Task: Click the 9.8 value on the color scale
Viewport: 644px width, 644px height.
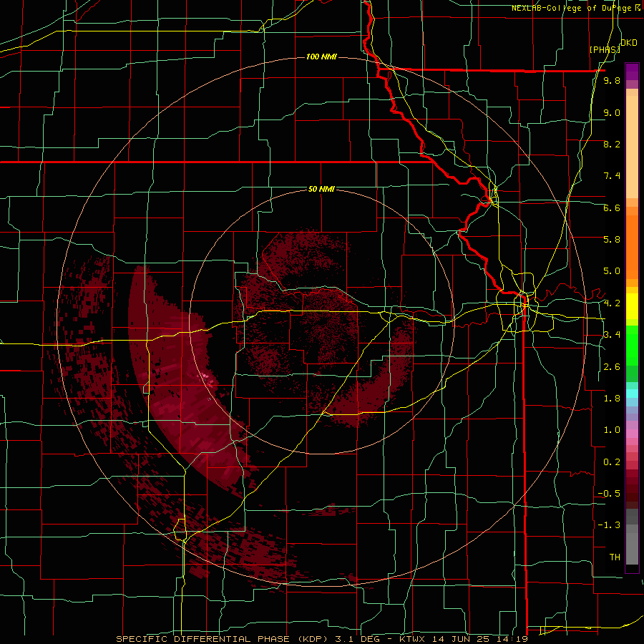Action: click(612, 81)
